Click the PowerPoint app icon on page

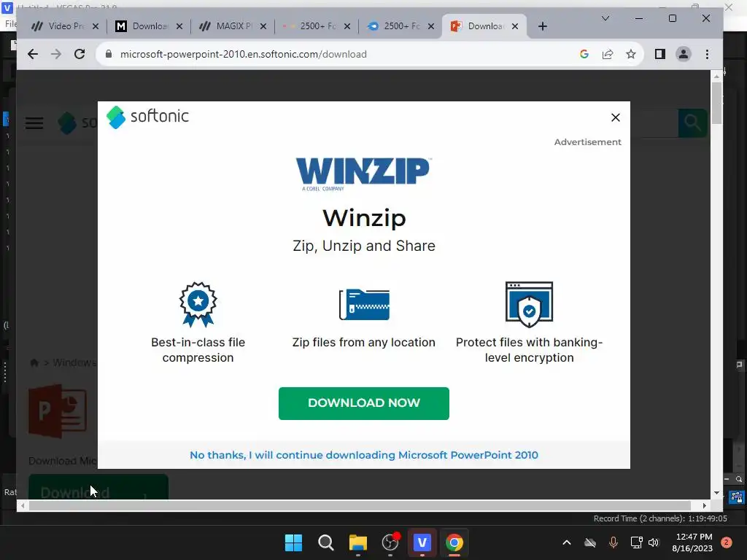point(58,411)
